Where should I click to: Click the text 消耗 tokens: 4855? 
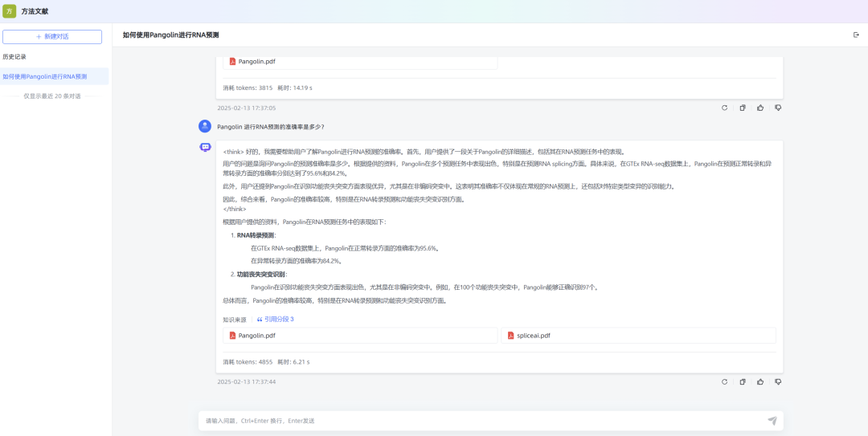tap(248, 362)
